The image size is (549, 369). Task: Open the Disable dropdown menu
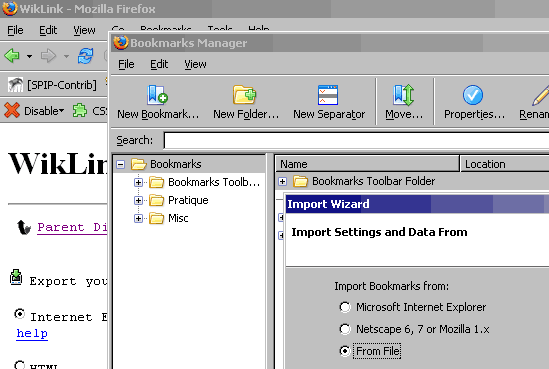[x=62, y=111]
